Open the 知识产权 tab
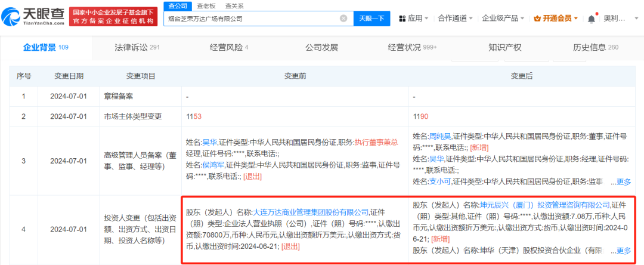 pos(505,48)
